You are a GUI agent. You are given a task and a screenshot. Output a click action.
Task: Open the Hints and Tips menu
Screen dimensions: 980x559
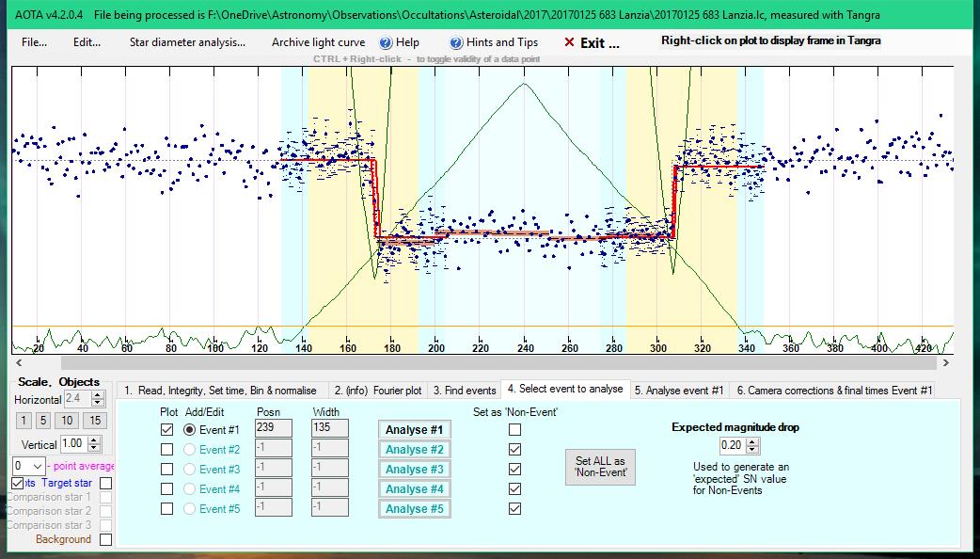coord(501,42)
